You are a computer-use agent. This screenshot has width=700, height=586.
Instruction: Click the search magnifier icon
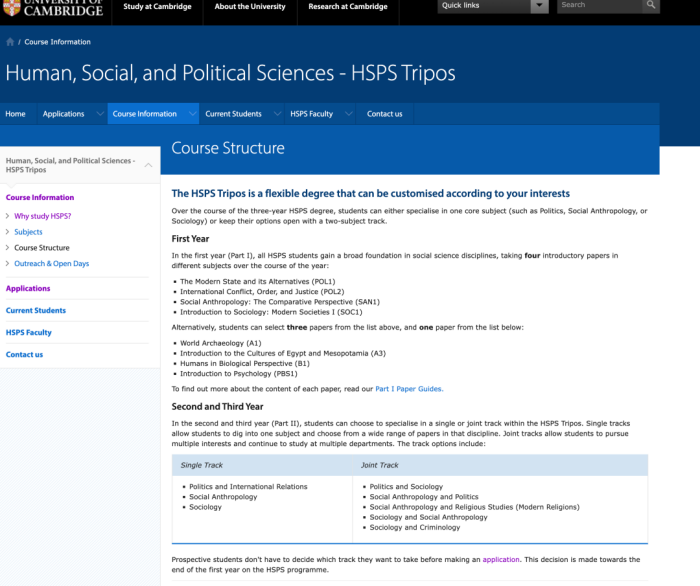tap(651, 5)
